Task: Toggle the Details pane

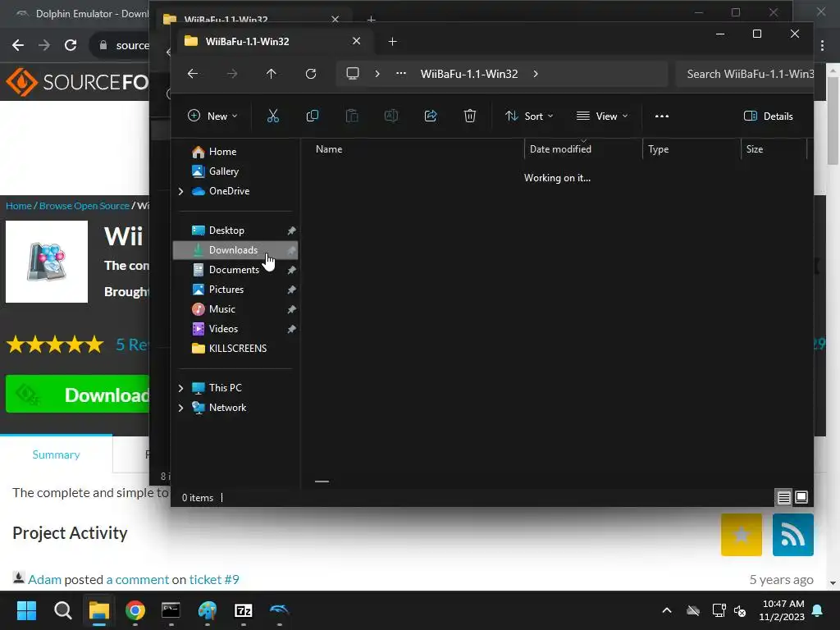Action: point(768,116)
